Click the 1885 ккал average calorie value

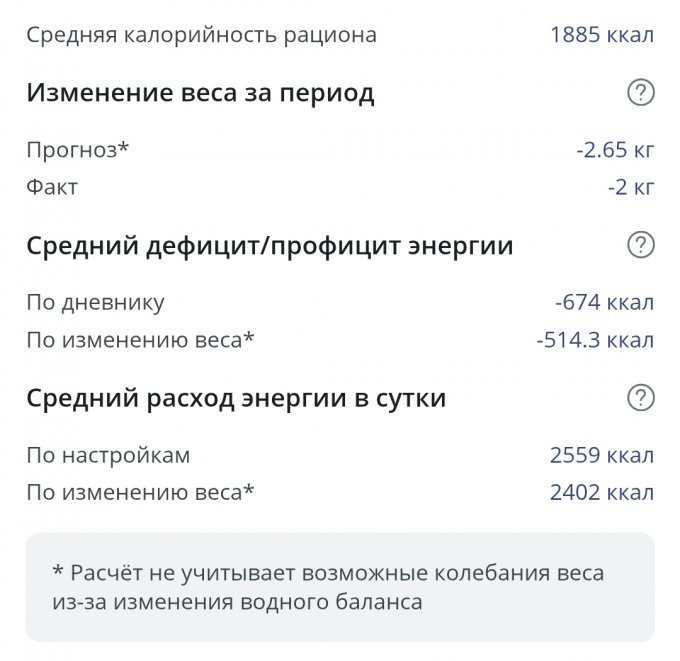[x=601, y=36]
